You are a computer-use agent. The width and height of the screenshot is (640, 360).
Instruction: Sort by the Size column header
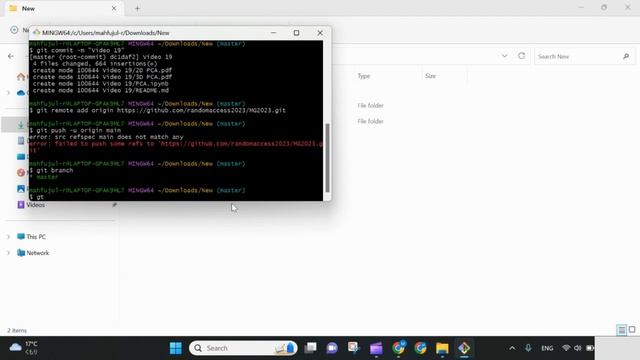coord(430,76)
